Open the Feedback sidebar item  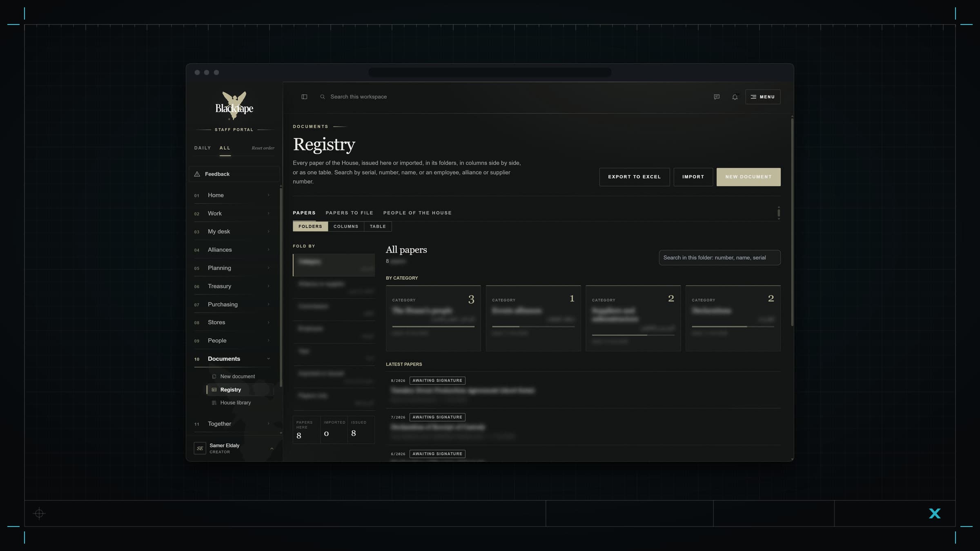(234, 174)
